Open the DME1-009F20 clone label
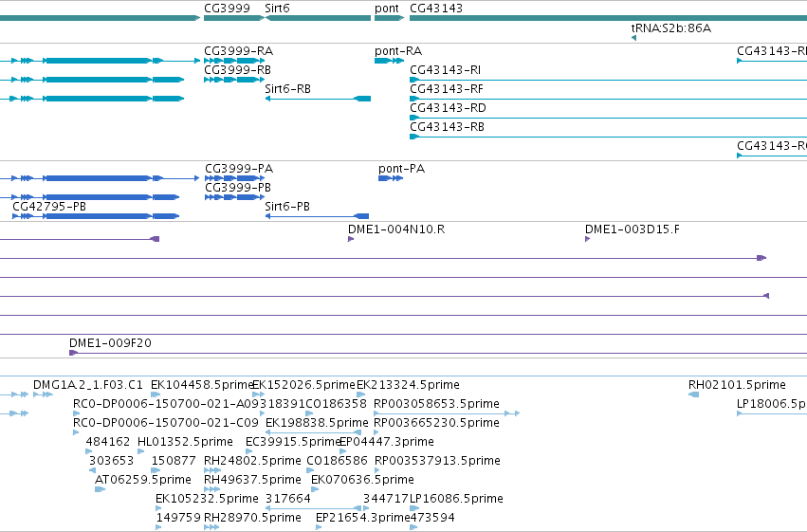Screen dimensions: 807x532 point(110,343)
